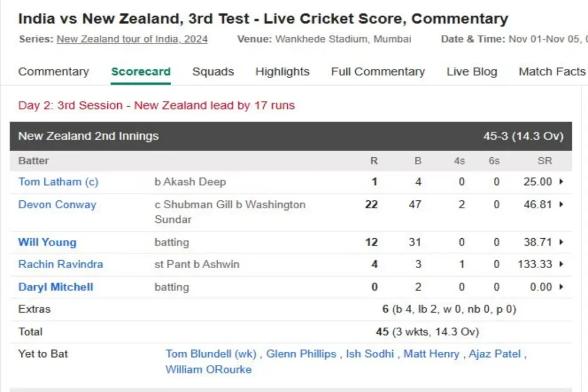Open the Squads tab
This screenshot has width=588, height=392.
(213, 72)
